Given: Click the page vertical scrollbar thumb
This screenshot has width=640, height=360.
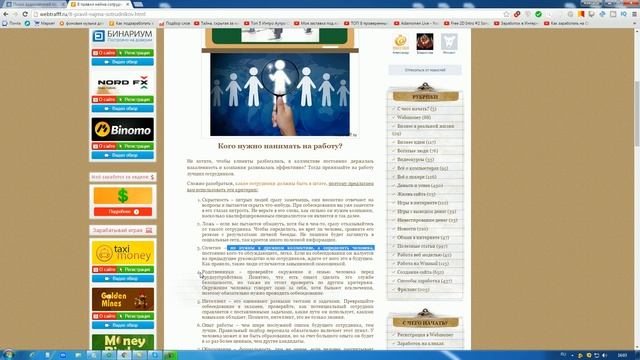Looking at the screenshot, I should click(637, 113).
